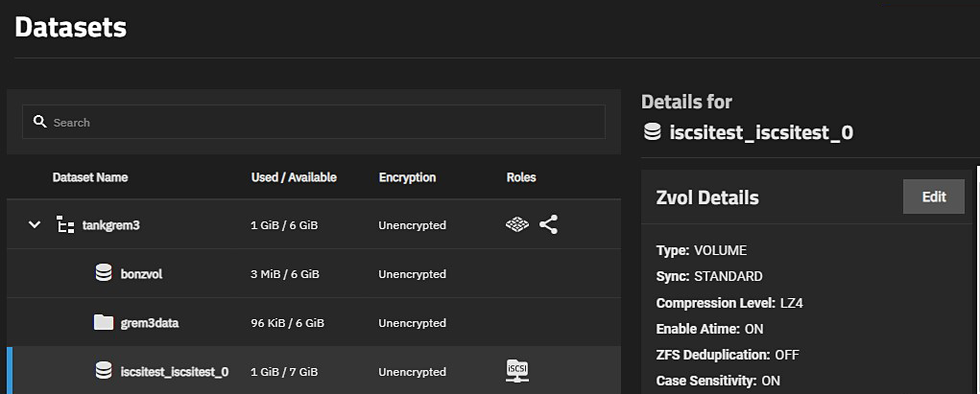The image size is (980, 394).
Task: Click the search magnifier icon
Action: 39,123
